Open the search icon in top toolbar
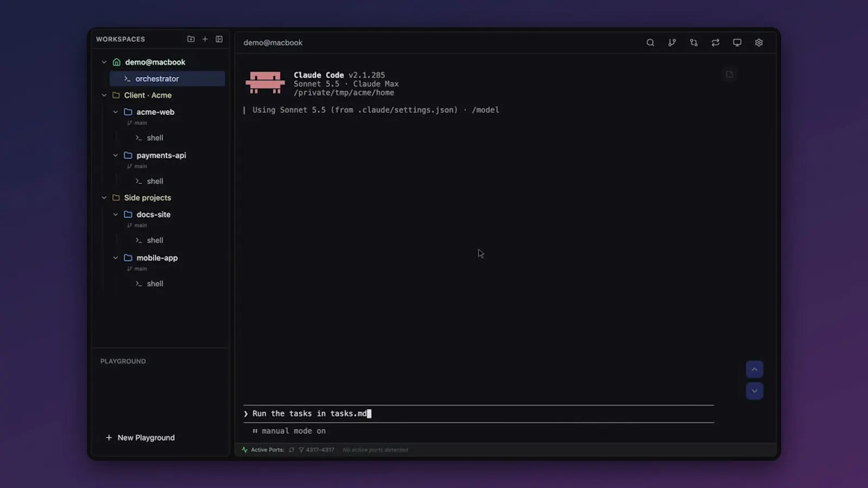Image resolution: width=868 pixels, height=488 pixels. coord(650,42)
